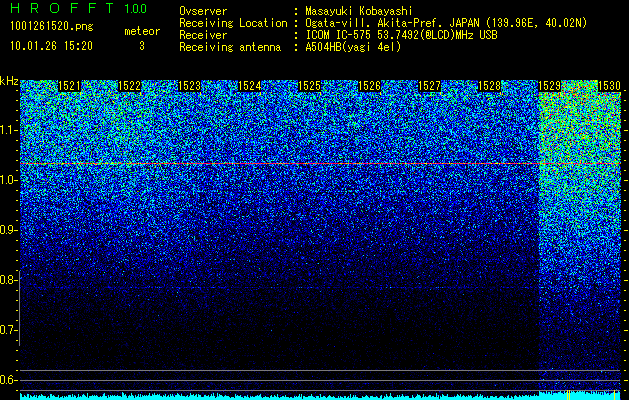Click the name Masayuki Kobayashi
This screenshot has width=629, height=400.
359,11
